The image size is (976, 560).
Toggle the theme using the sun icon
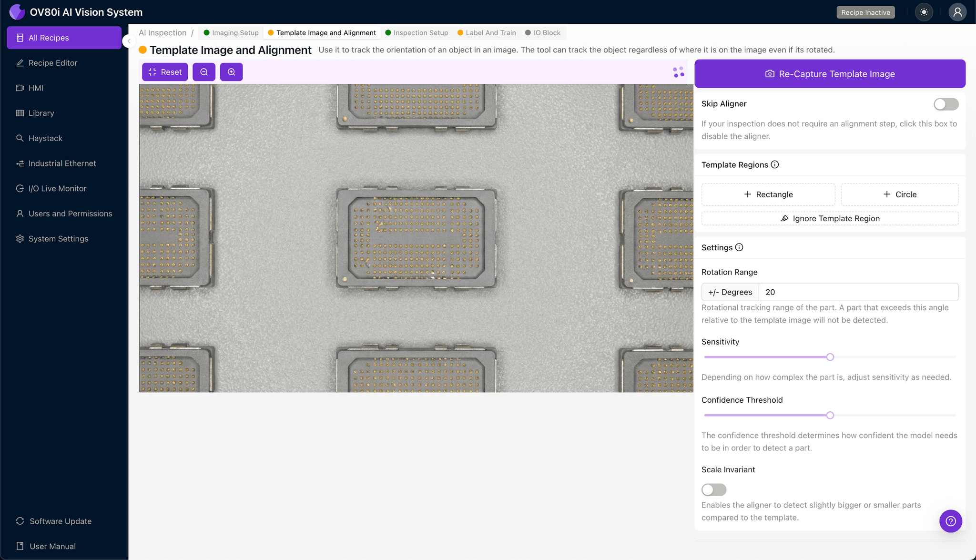pos(924,12)
